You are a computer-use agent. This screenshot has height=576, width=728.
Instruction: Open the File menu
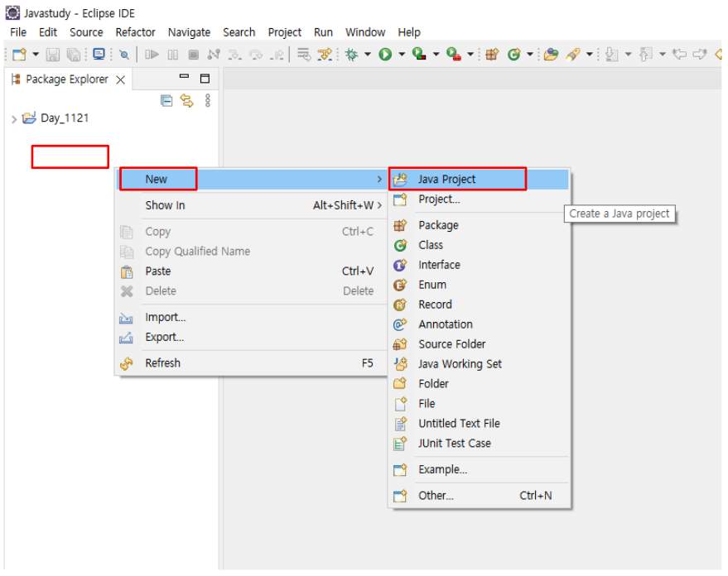(18, 32)
